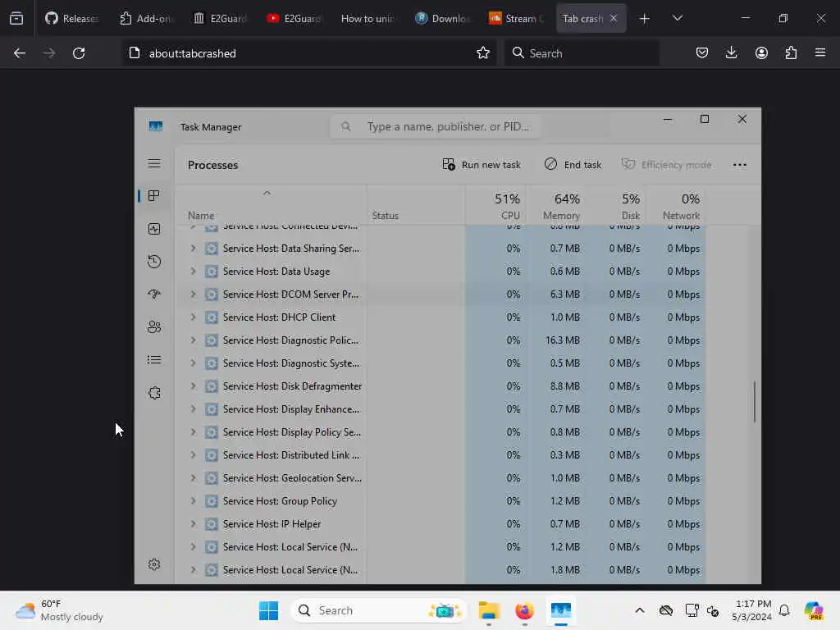Open Firefox account icon
This screenshot has width=840, height=630.
761,53
